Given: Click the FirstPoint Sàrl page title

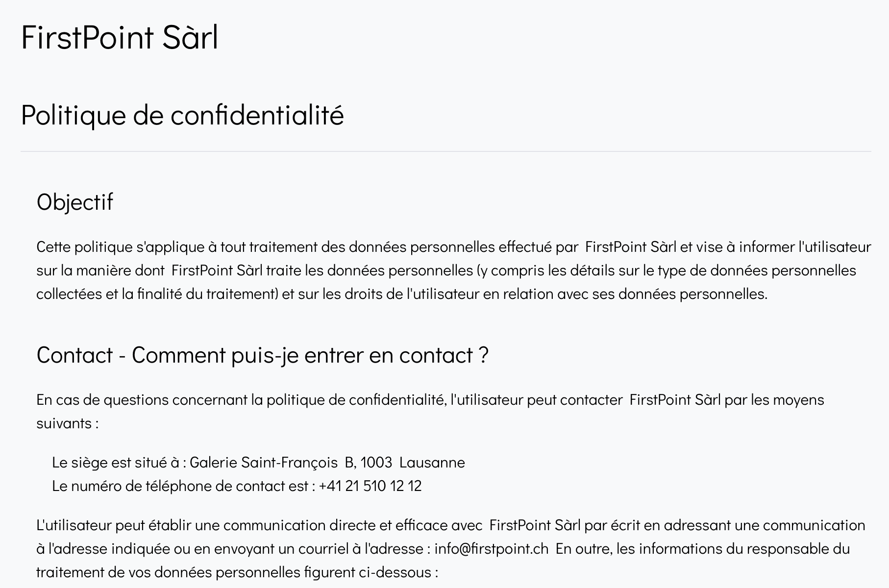Looking at the screenshot, I should tap(120, 37).
